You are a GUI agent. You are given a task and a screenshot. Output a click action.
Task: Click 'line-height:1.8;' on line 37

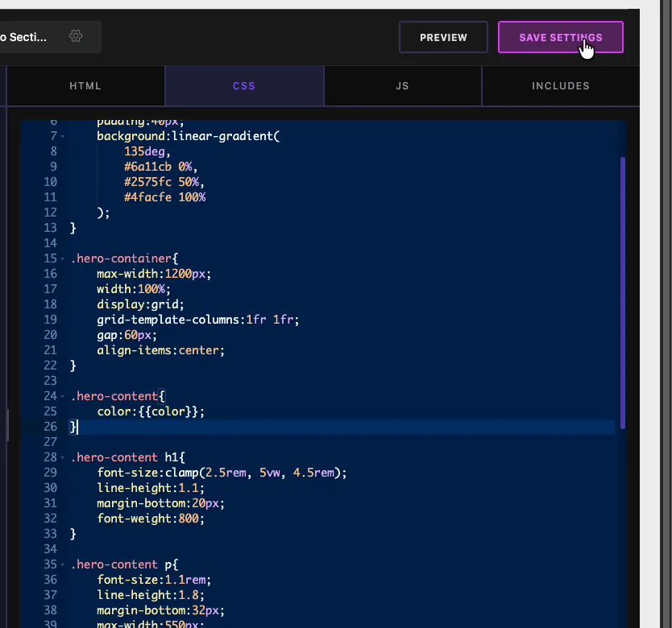(x=151, y=596)
